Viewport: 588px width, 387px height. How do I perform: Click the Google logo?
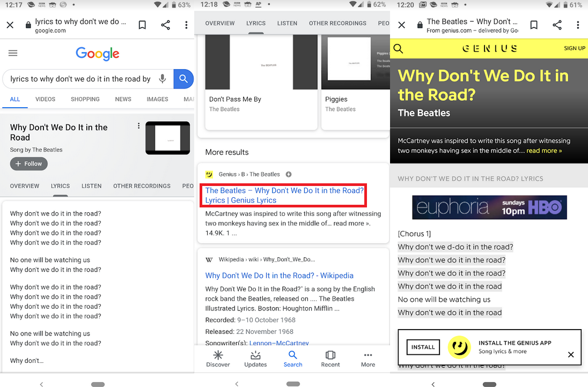pos(98,54)
